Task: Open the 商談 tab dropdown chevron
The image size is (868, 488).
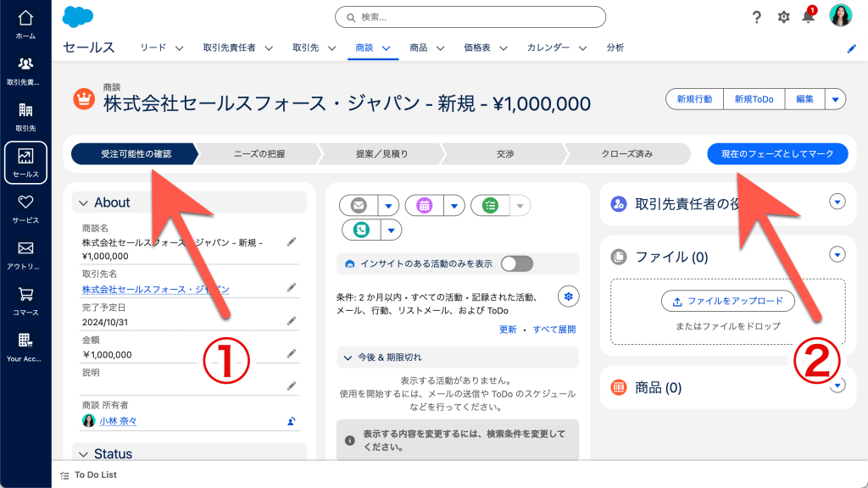Action: click(x=387, y=48)
